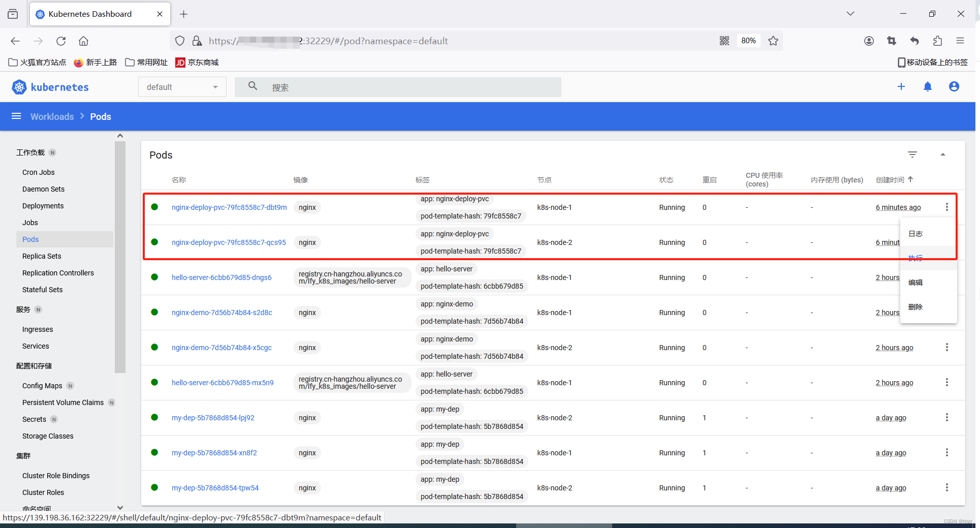Open Cron Jobs in sidebar
Viewport: 980px width, 528px height.
(x=39, y=172)
